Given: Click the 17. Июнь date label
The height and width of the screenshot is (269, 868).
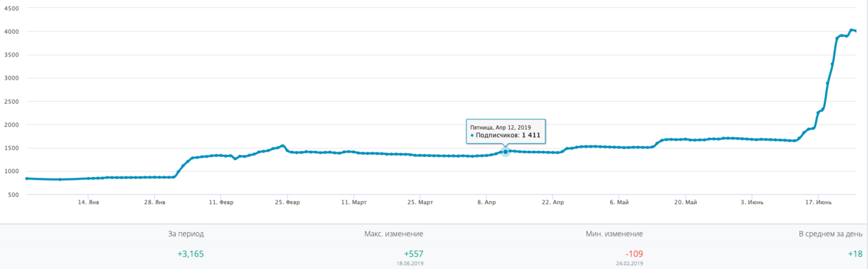Looking at the screenshot, I should pos(817,202).
